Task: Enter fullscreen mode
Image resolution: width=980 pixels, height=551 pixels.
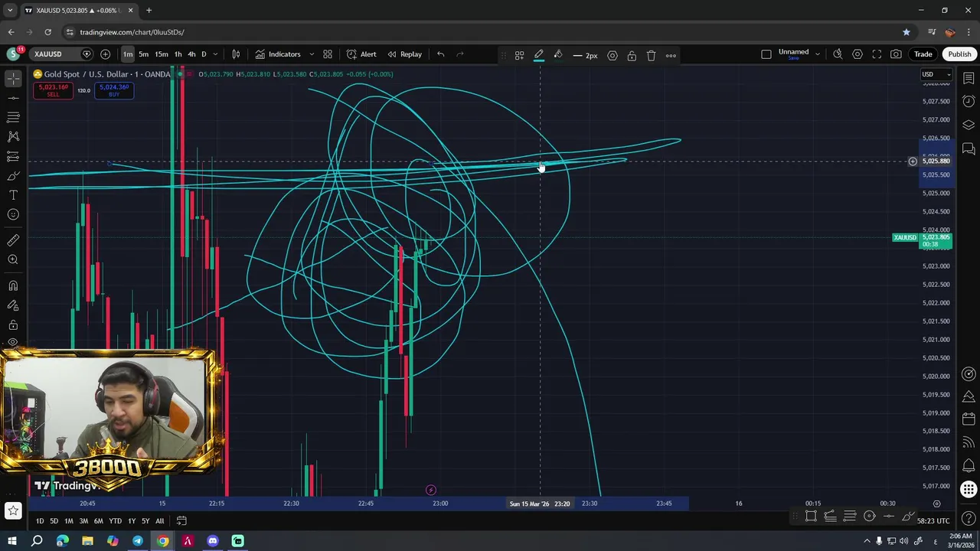Action: pyautogui.click(x=877, y=54)
